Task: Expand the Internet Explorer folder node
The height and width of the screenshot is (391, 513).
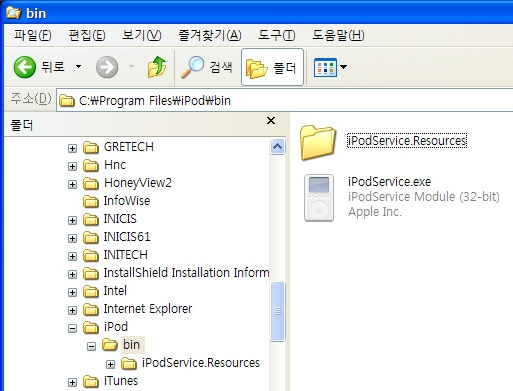Action: tap(72, 310)
